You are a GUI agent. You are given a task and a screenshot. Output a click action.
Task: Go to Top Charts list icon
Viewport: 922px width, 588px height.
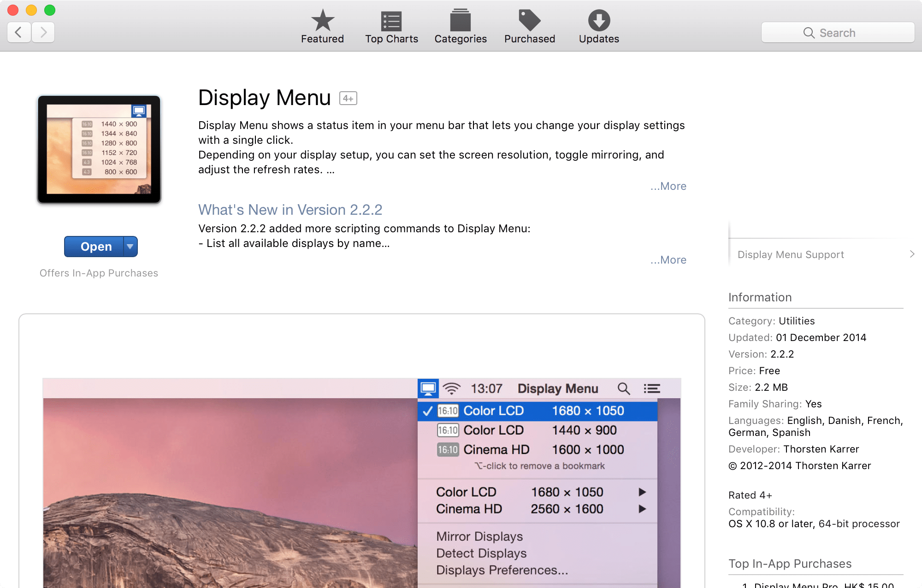coord(391,21)
